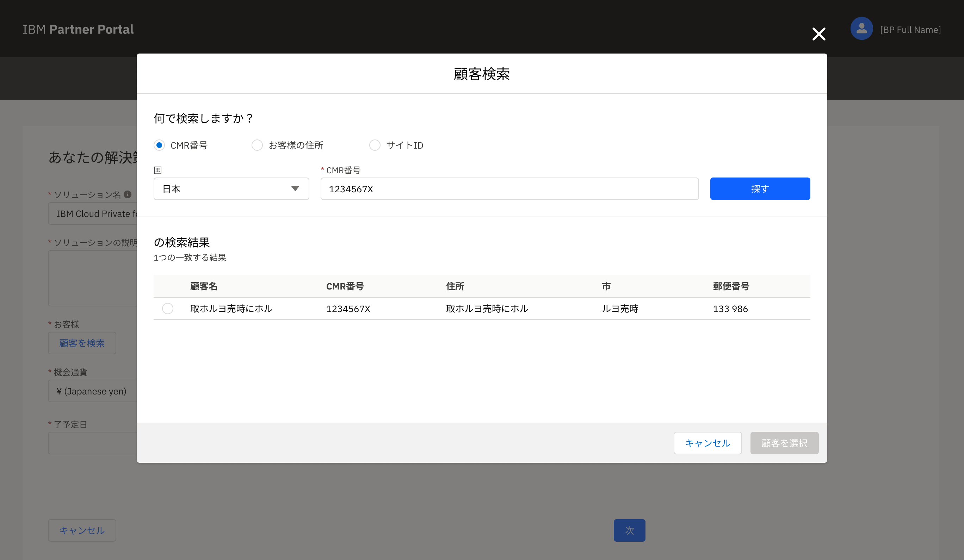Click the CMR番号 input field

[509, 188]
